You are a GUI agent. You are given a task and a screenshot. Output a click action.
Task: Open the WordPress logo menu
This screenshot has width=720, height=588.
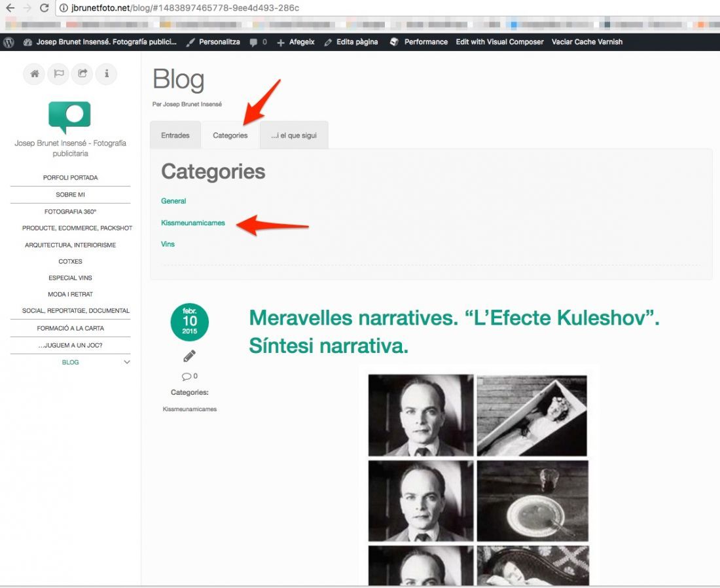click(9, 43)
